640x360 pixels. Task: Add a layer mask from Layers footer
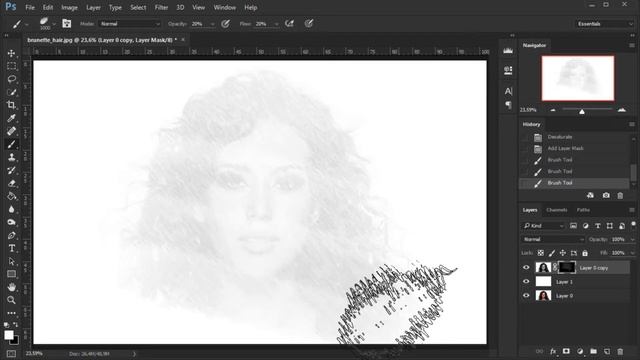(566, 351)
